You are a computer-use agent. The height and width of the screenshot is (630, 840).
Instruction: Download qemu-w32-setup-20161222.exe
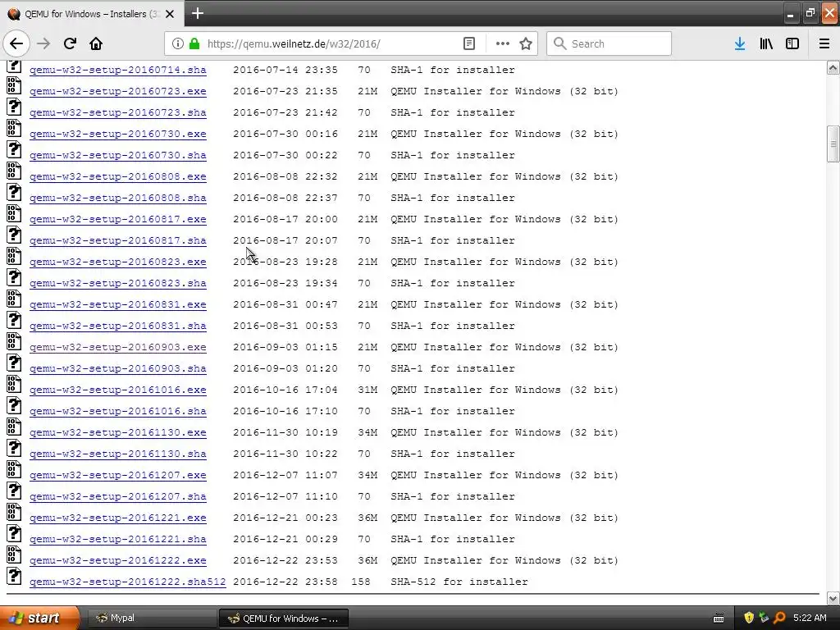tap(118, 560)
